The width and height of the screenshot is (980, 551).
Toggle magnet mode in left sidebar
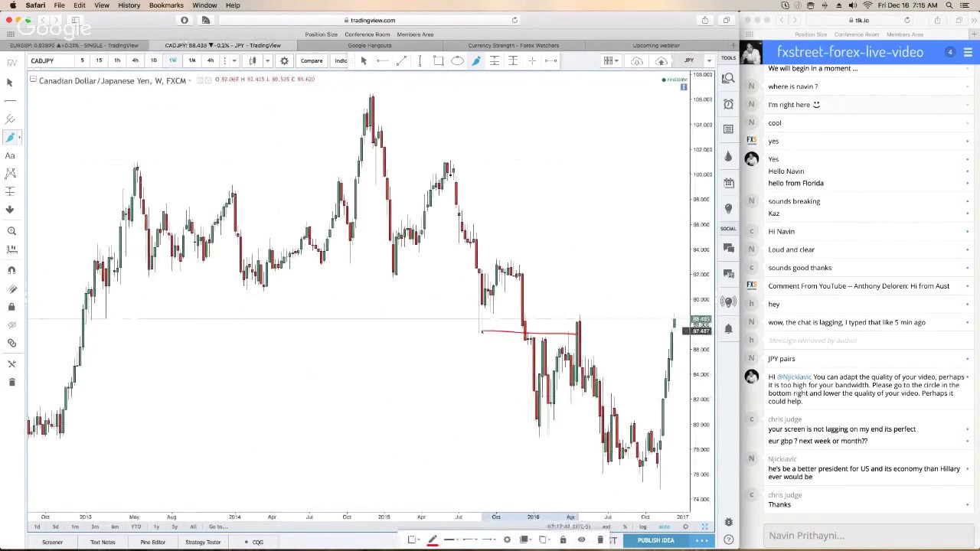(x=11, y=270)
